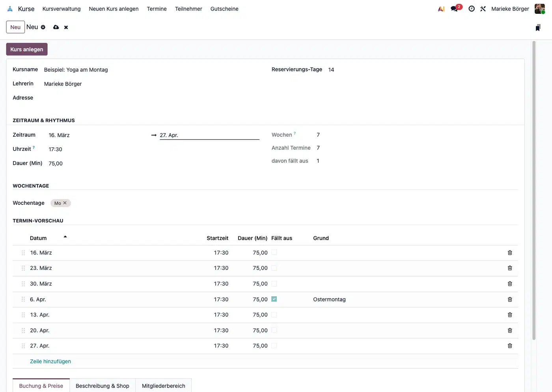Open the Lehrerin field Marieke Börger
The height and width of the screenshot is (392, 552).
151,84
